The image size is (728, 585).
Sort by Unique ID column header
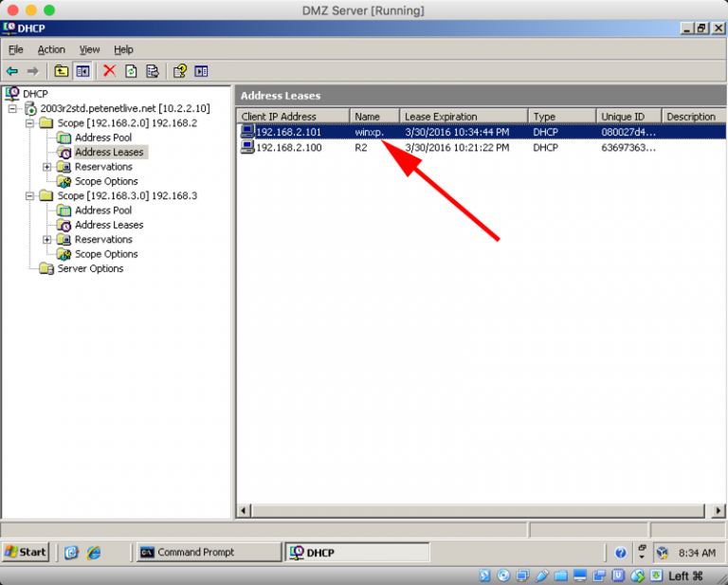click(x=628, y=117)
